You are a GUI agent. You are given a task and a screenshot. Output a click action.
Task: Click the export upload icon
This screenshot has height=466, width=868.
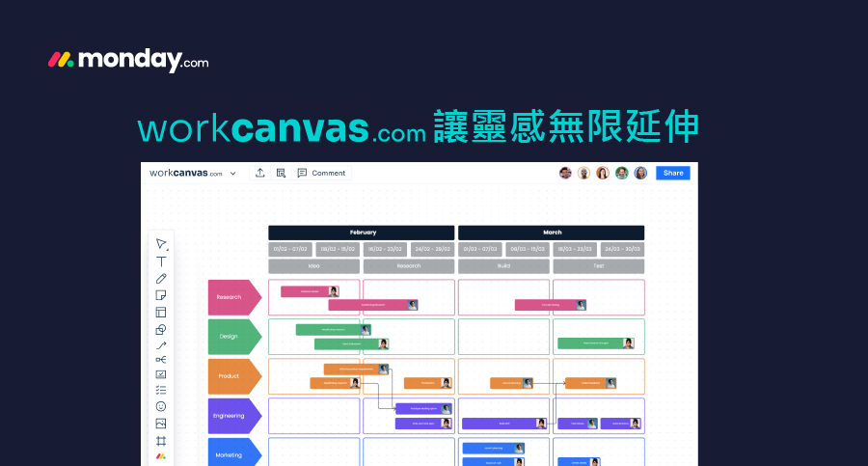[x=260, y=173]
